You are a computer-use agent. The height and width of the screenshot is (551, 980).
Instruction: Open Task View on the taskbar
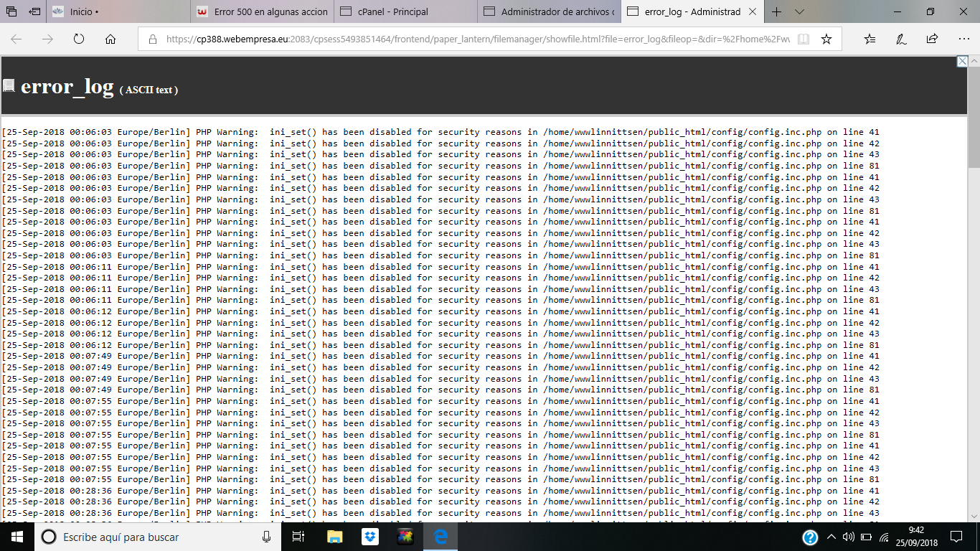[x=299, y=537]
